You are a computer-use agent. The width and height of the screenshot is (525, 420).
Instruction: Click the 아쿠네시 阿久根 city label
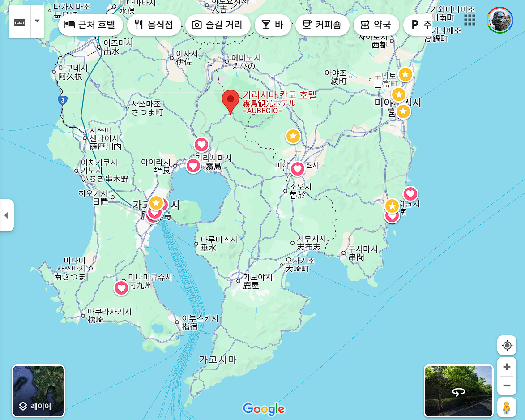(73, 72)
